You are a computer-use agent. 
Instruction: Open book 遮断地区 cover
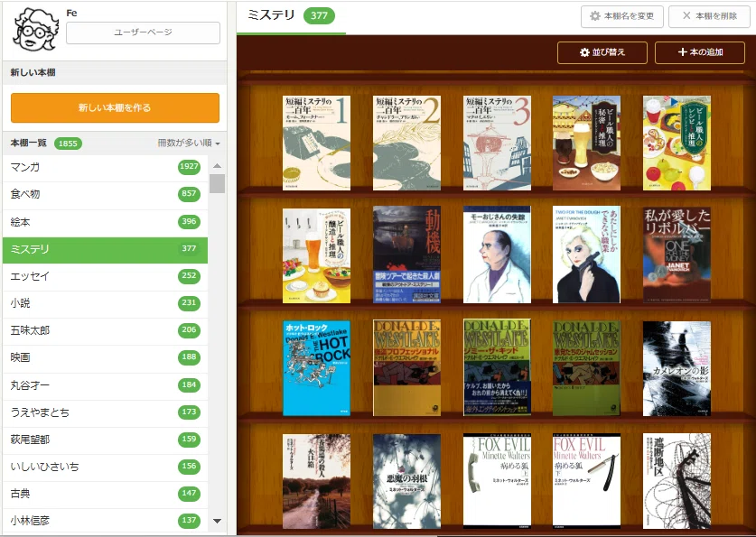tap(677, 481)
